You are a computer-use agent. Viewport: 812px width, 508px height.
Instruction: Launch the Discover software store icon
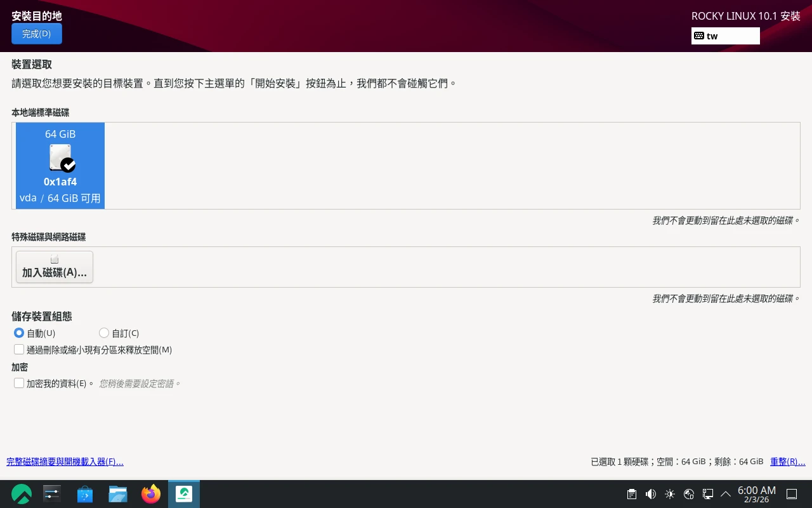point(85,494)
